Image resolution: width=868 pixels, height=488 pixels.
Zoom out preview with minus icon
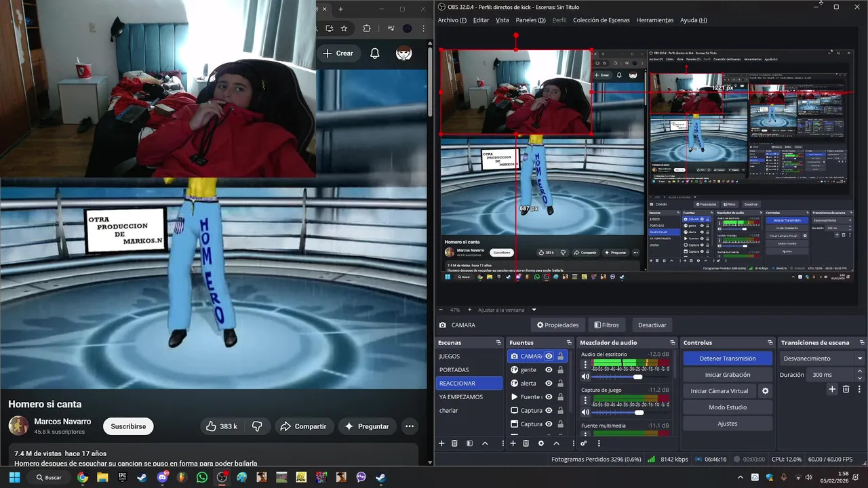(x=441, y=310)
